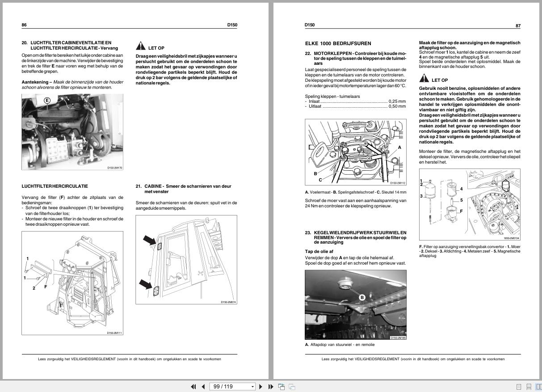This screenshot has height=392, width=542.
Task: Click the engine valves diagram D150-2M112
Action: click(356, 152)
